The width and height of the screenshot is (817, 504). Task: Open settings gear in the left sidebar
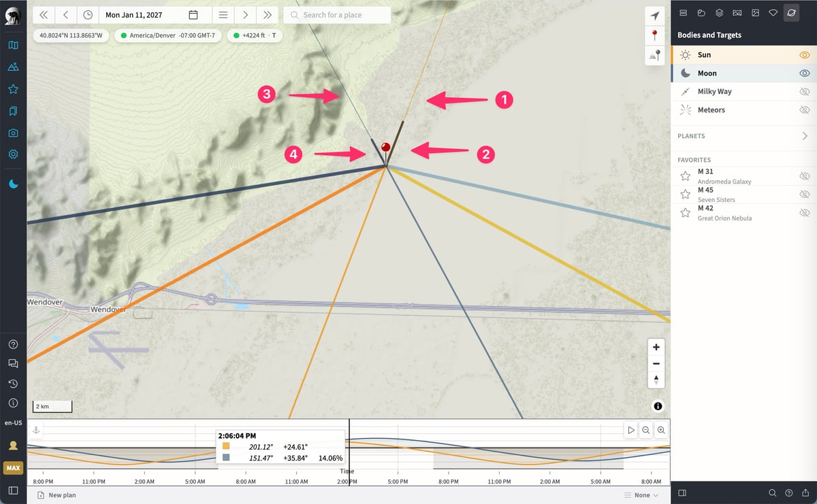pos(13,154)
